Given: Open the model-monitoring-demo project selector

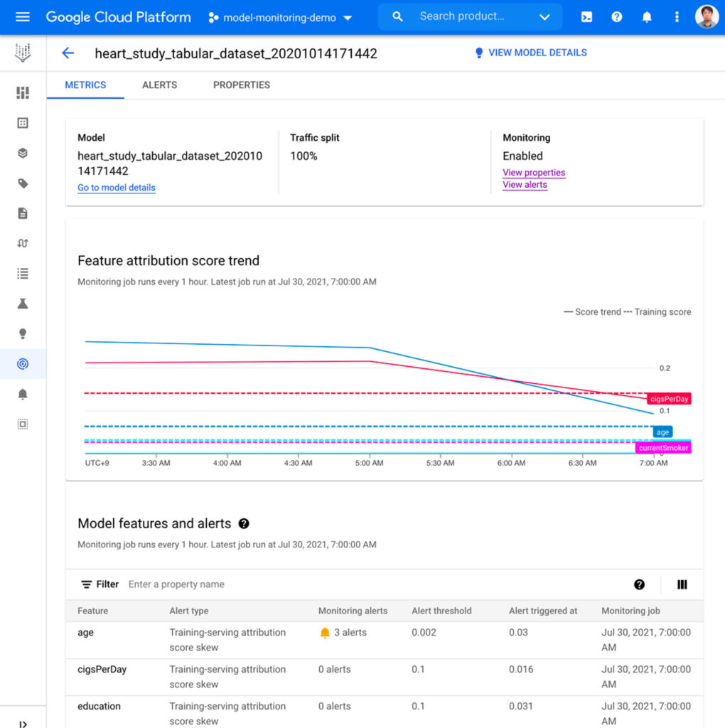Looking at the screenshot, I should click(279, 16).
